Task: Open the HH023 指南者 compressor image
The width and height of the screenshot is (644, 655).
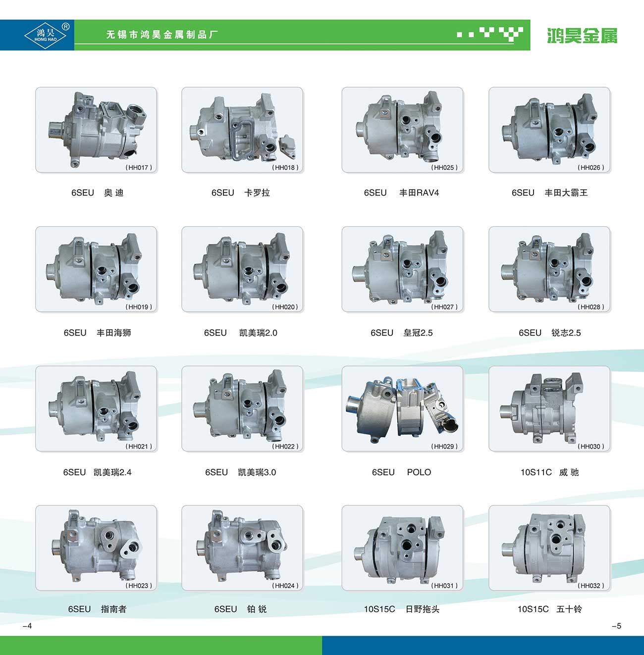Action: tap(96, 548)
